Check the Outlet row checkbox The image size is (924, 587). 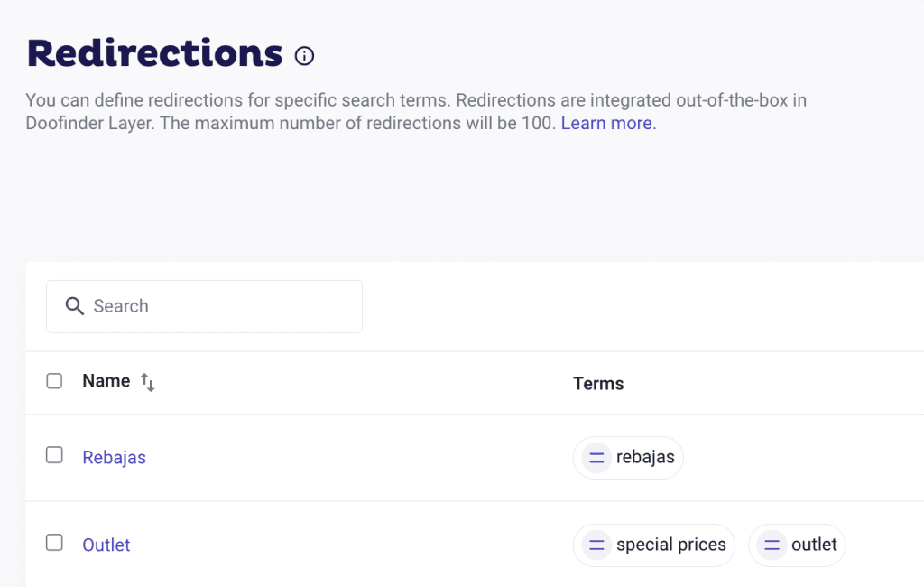(x=54, y=543)
